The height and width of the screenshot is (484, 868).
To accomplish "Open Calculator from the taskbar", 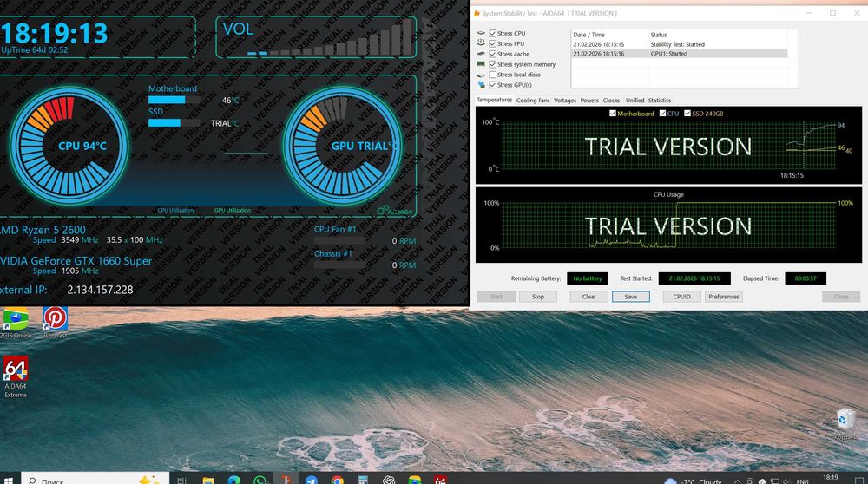I will tap(363, 481).
